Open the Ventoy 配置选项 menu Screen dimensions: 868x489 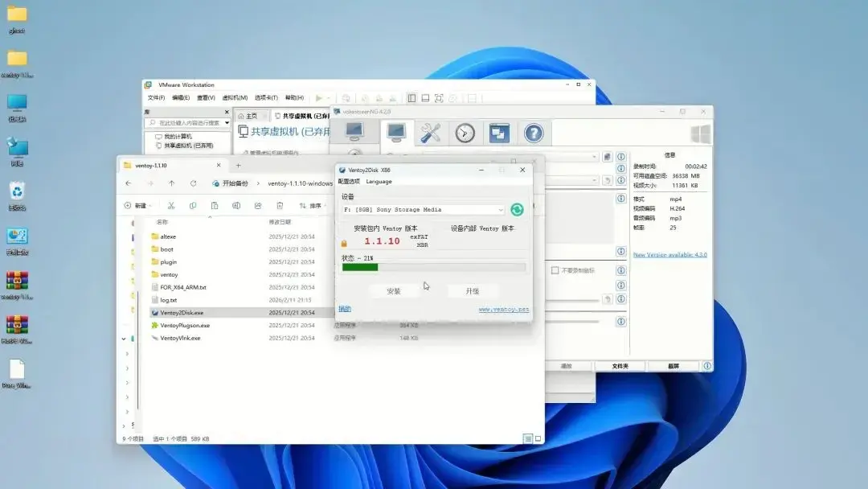349,182
